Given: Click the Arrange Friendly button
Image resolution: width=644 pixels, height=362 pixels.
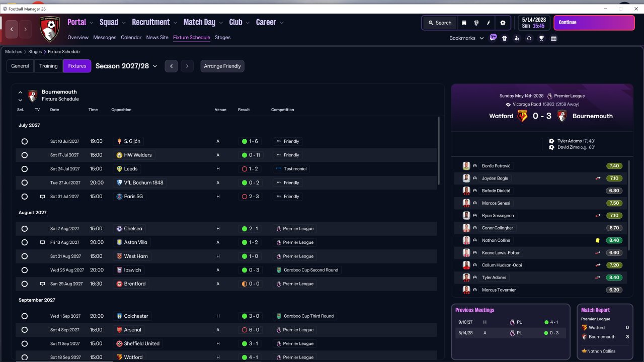Looking at the screenshot, I should (222, 66).
